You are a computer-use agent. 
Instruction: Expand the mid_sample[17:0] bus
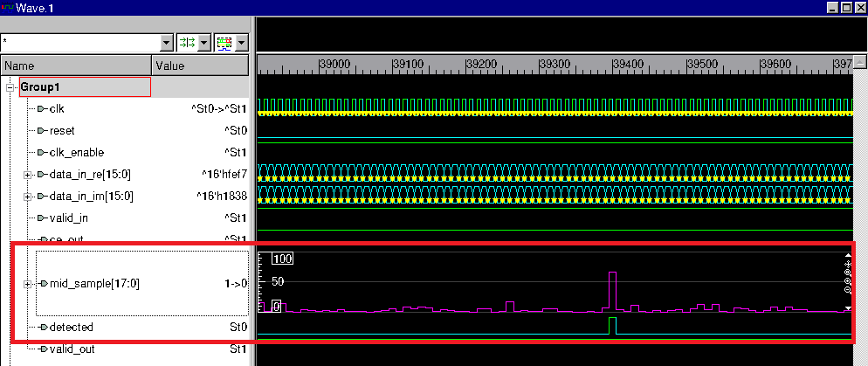tap(28, 284)
